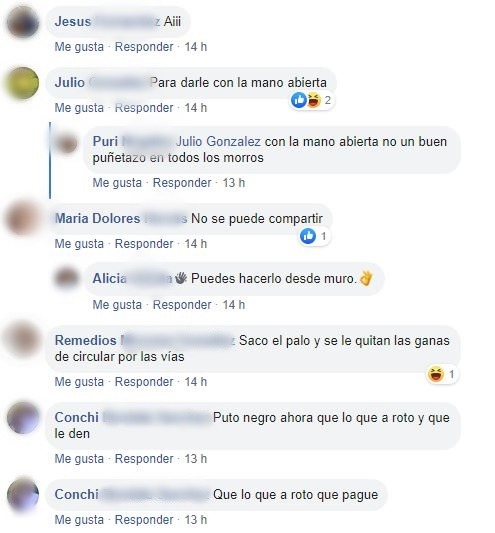Open Puri's small reply avatar
Viewport: 495px width, 533px height.
pos(66,143)
